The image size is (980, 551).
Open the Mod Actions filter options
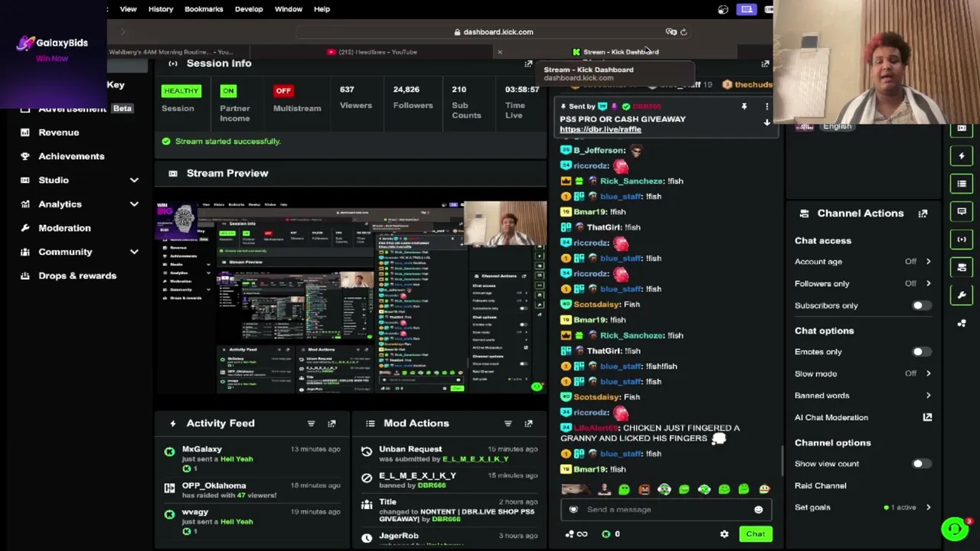508,423
